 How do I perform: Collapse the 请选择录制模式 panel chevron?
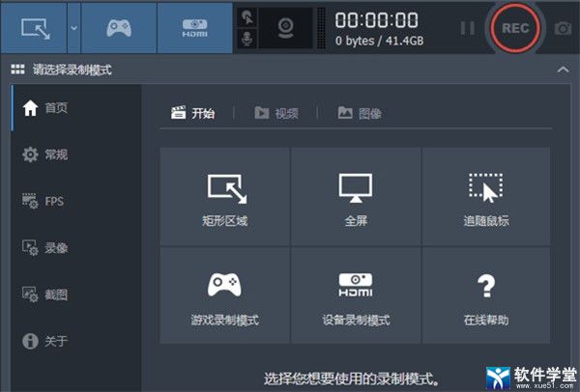pyautogui.click(x=564, y=70)
